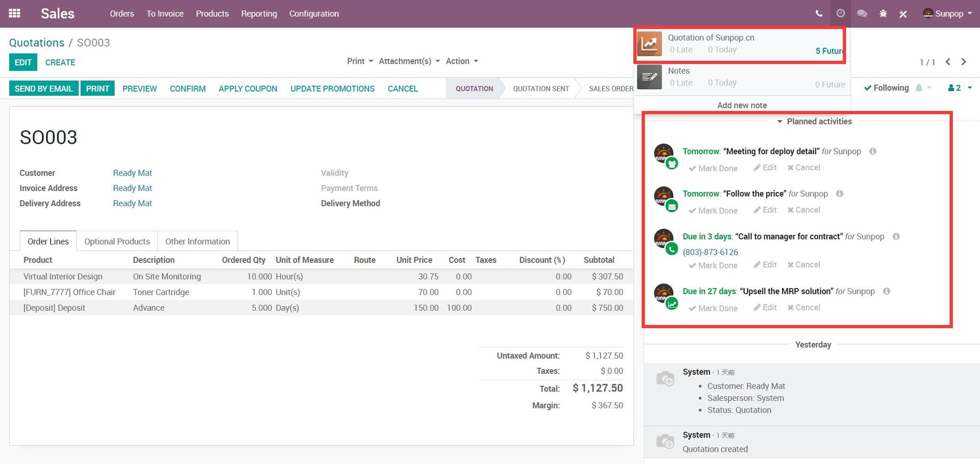Click the CONFIRM button
The width and height of the screenshot is (980, 464).
click(188, 89)
